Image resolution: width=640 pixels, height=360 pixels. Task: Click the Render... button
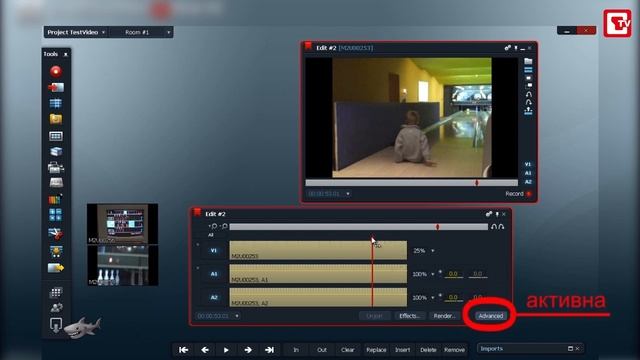click(x=444, y=316)
